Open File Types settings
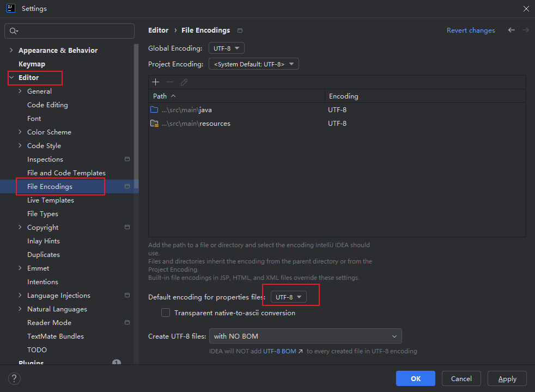The height and width of the screenshot is (392, 535). pos(42,214)
